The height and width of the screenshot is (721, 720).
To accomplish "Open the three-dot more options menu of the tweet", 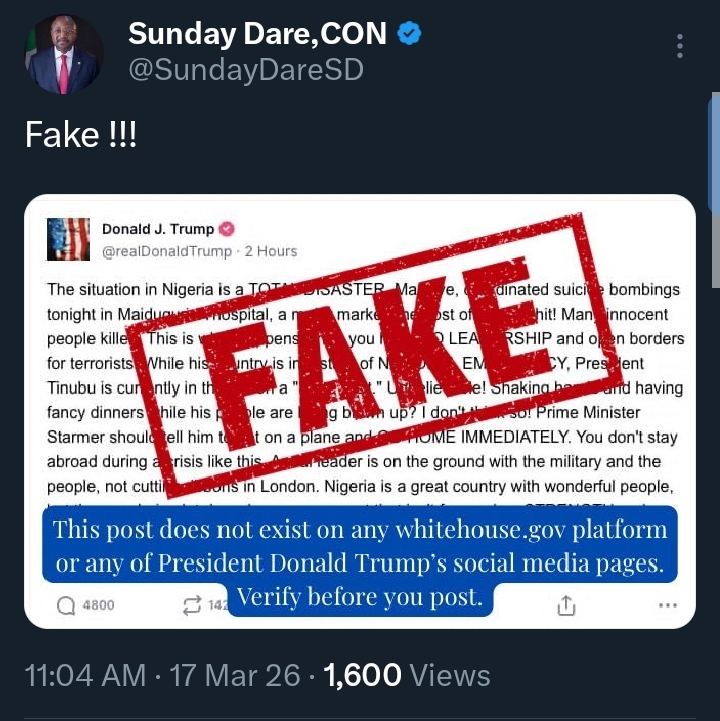I will point(680,46).
